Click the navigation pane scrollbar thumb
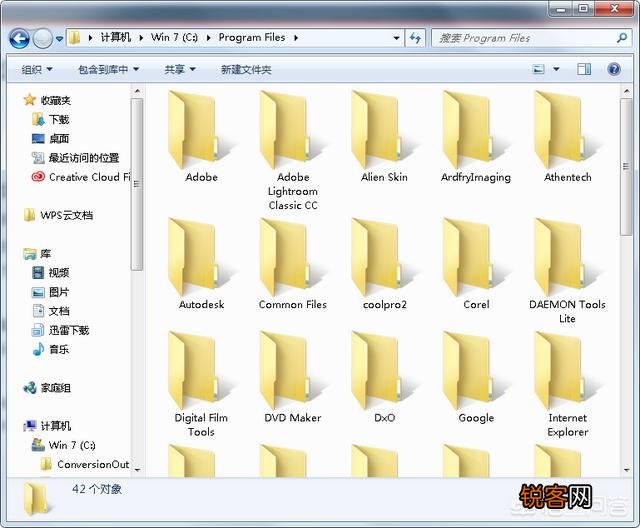The width and height of the screenshot is (640, 528). click(137, 184)
